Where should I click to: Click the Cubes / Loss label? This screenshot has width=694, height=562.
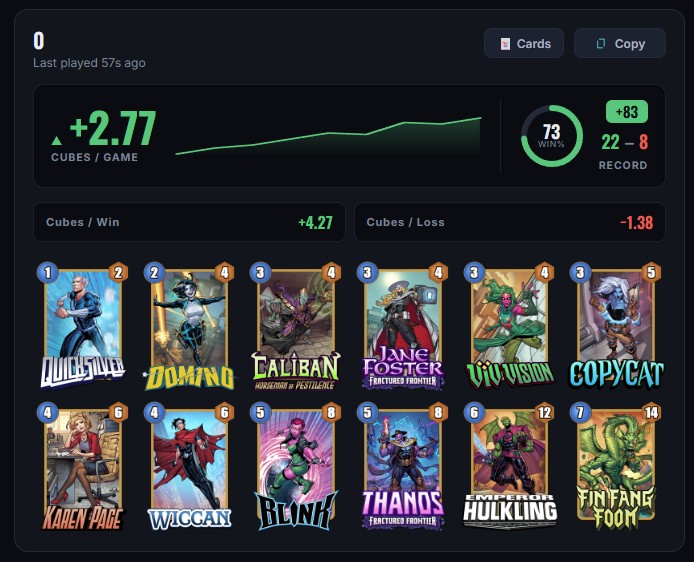pos(405,222)
